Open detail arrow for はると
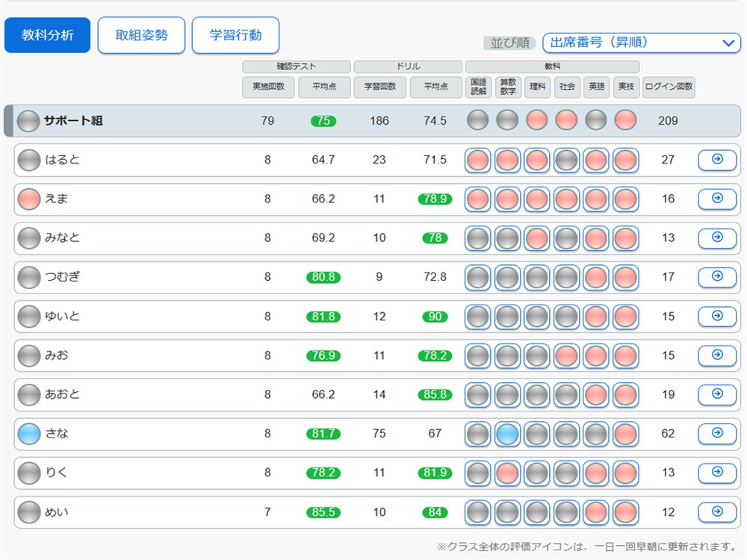Viewport: 747px width, 560px height. [717, 160]
